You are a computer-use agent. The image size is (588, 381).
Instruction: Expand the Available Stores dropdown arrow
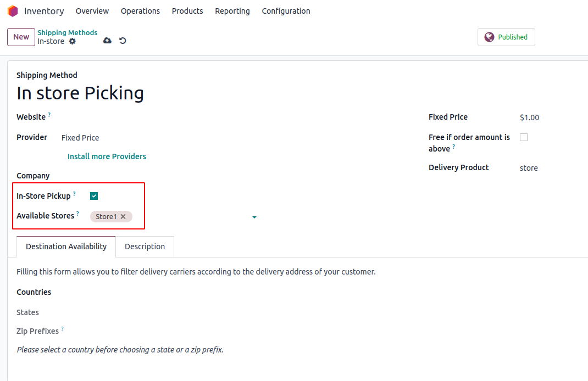(x=254, y=217)
